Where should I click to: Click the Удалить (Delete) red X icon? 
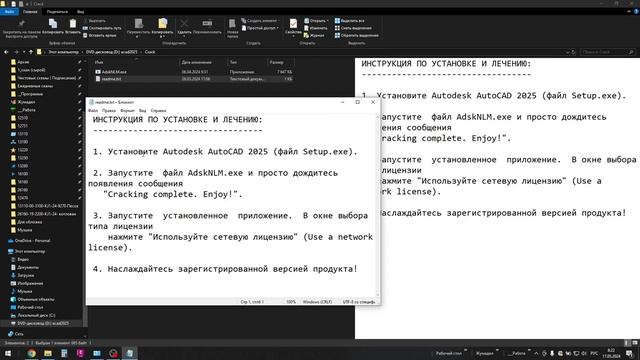pos(184,24)
